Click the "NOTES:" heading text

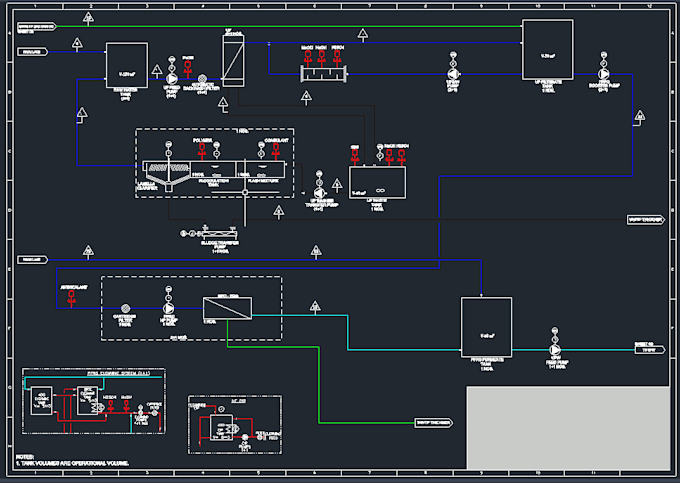click(25, 457)
